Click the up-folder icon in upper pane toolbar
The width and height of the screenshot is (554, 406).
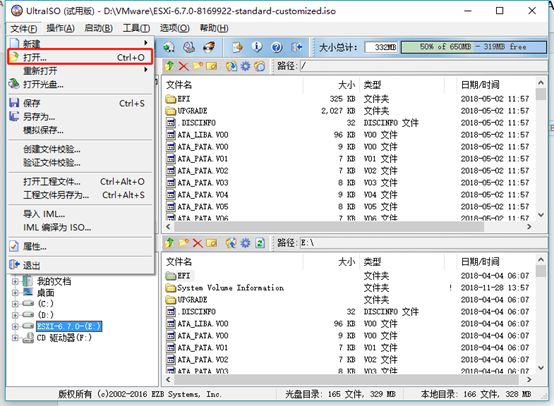tap(169, 66)
